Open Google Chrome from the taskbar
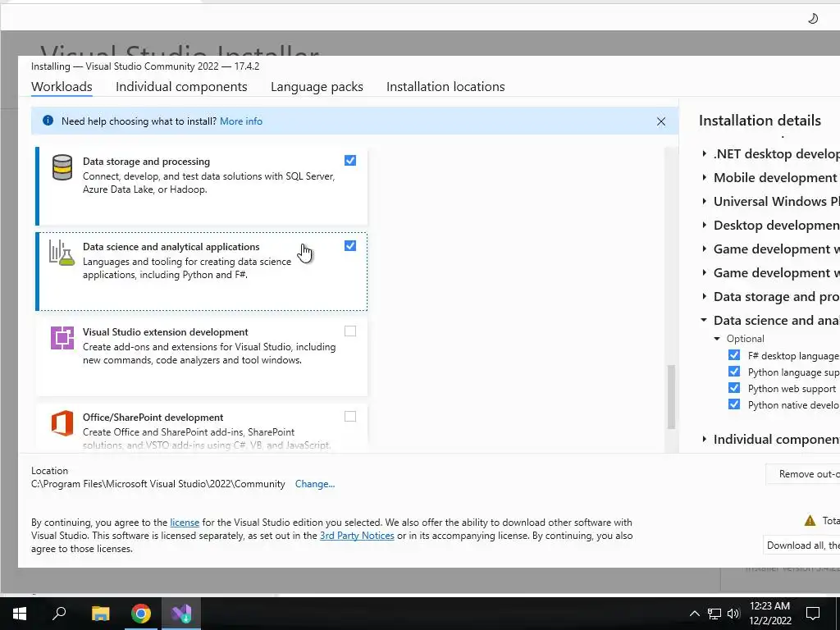840x630 pixels. [x=141, y=614]
